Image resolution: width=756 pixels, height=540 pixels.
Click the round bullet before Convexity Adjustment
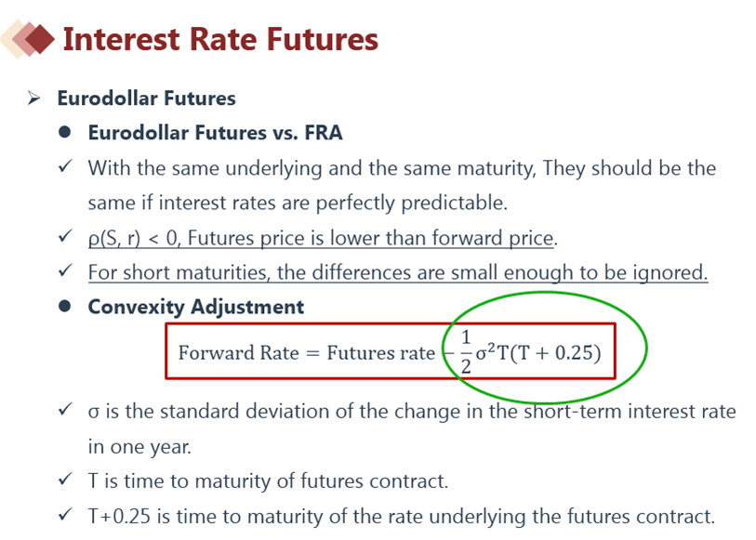pyautogui.click(x=64, y=307)
